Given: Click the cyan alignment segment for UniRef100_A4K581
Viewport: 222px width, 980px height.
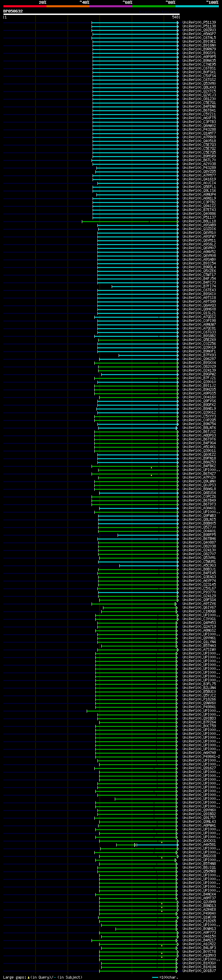Looking at the screenshot, I should [157, 844].
